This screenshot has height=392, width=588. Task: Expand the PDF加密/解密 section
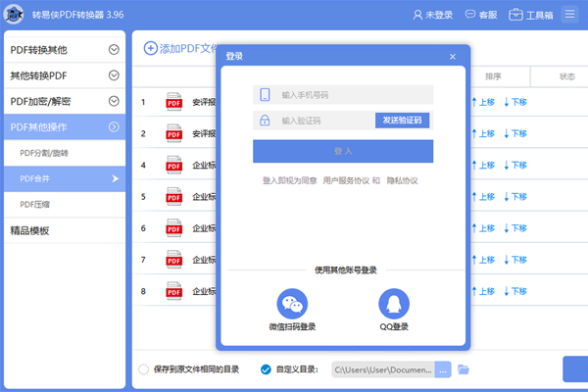(114, 100)
